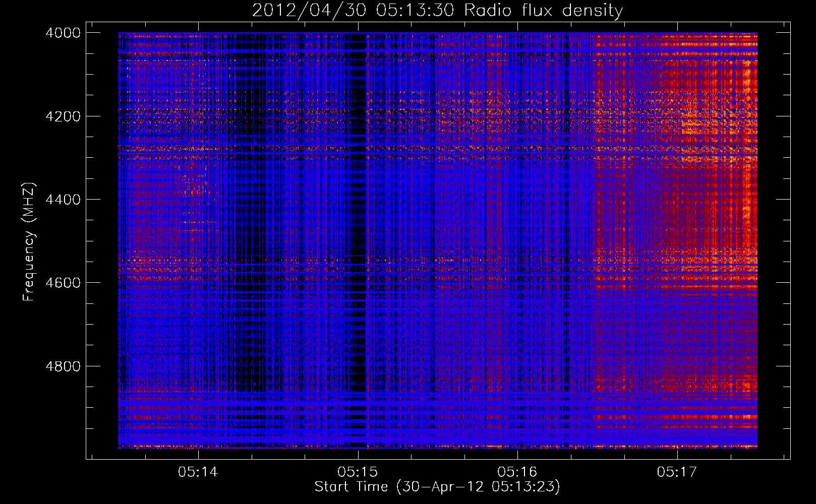This screenshot has height=504, width=816.
Task: Click the 05:14 time axis label
Action: (198, 472)
